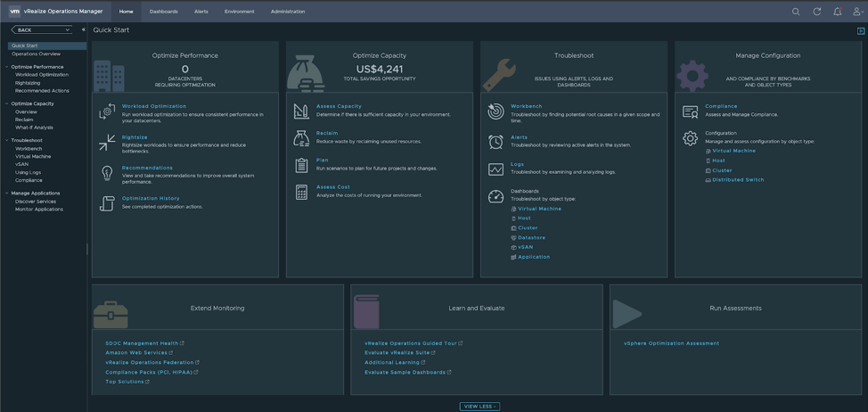Open the Workbench link
This screenshot has height=412, width=868.
point(527,106)
